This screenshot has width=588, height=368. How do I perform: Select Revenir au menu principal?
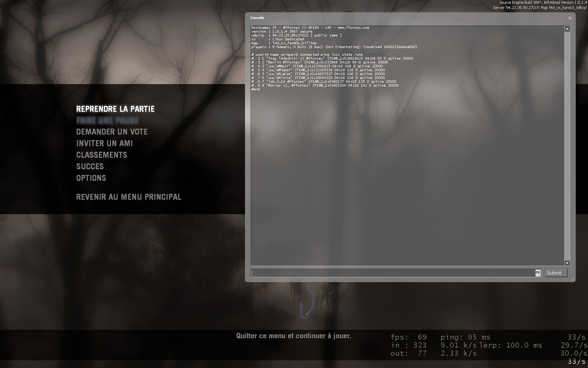[128, 197]
